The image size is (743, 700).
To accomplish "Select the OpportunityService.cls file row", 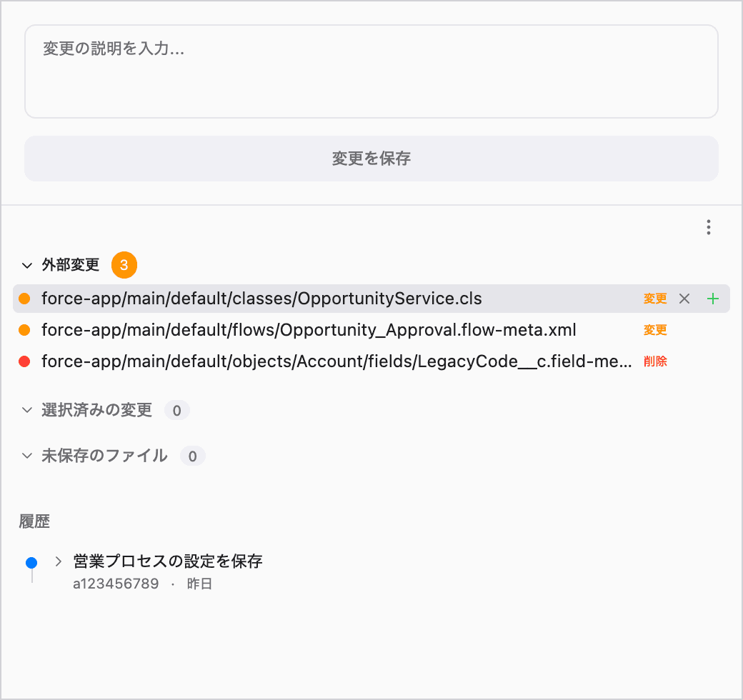I will tap(371, 299).
